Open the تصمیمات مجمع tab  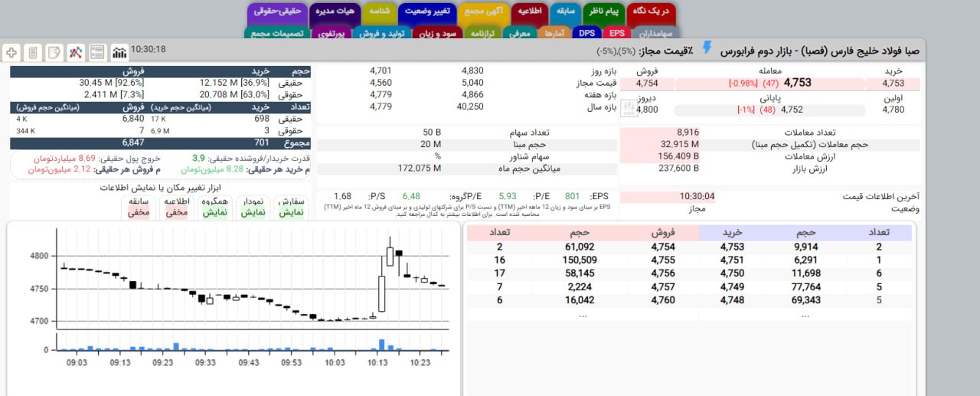point(277,33)
